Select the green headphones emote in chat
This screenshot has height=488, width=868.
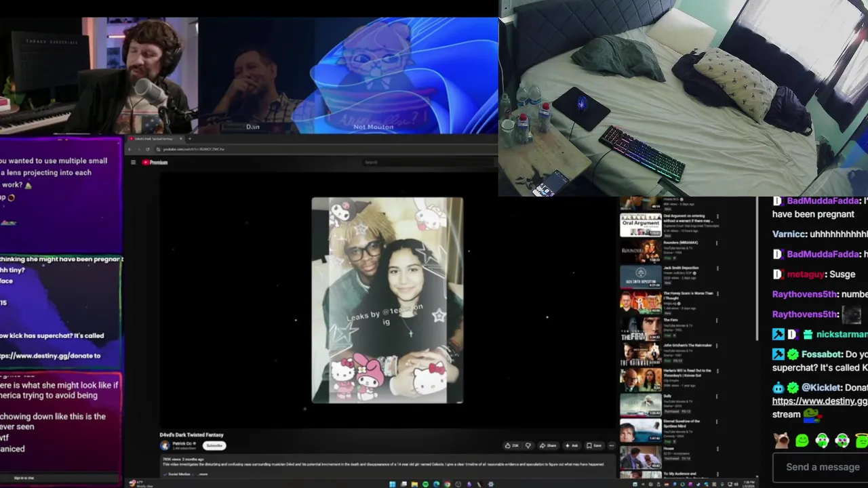coord(822,441)
